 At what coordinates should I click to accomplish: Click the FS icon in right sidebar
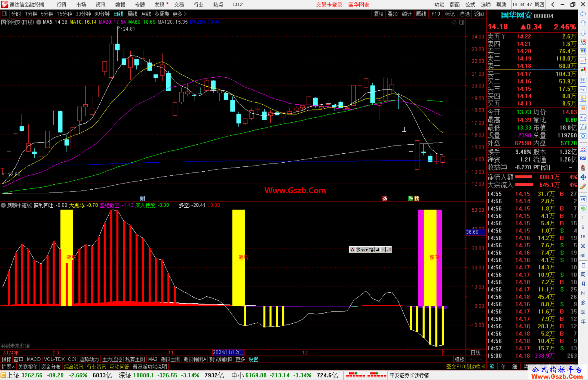[x=583, y=199]
